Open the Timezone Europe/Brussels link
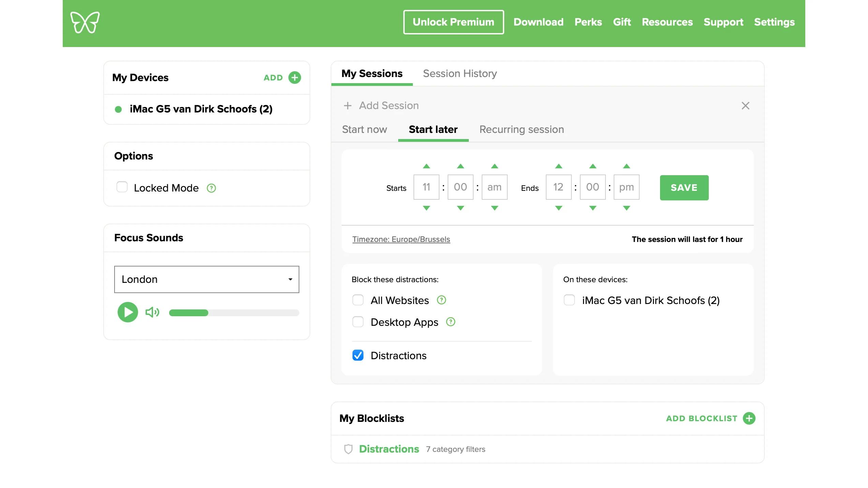Viewport: 868px width, 488px height. coord(401,239)
